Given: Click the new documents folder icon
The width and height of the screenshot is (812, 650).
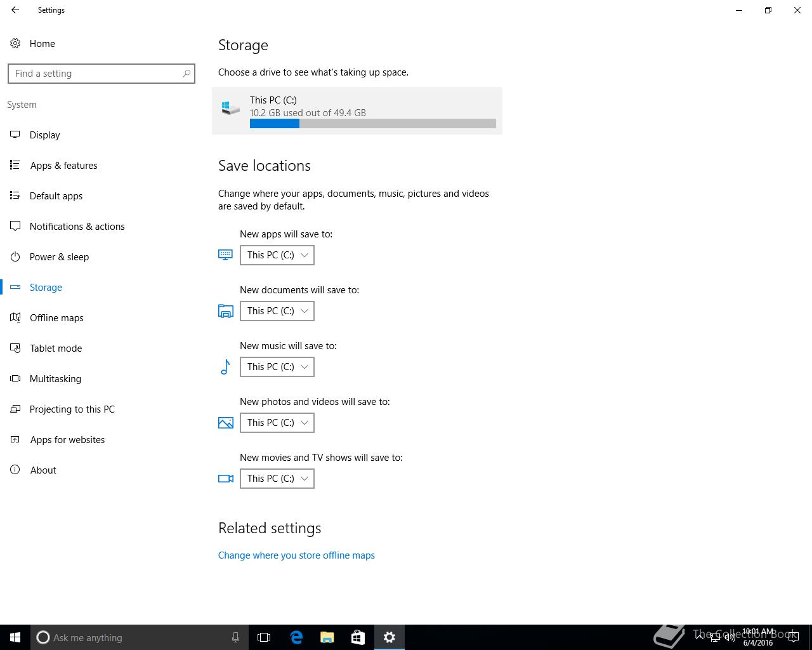Looking at the screenshot, I should 225,310.
